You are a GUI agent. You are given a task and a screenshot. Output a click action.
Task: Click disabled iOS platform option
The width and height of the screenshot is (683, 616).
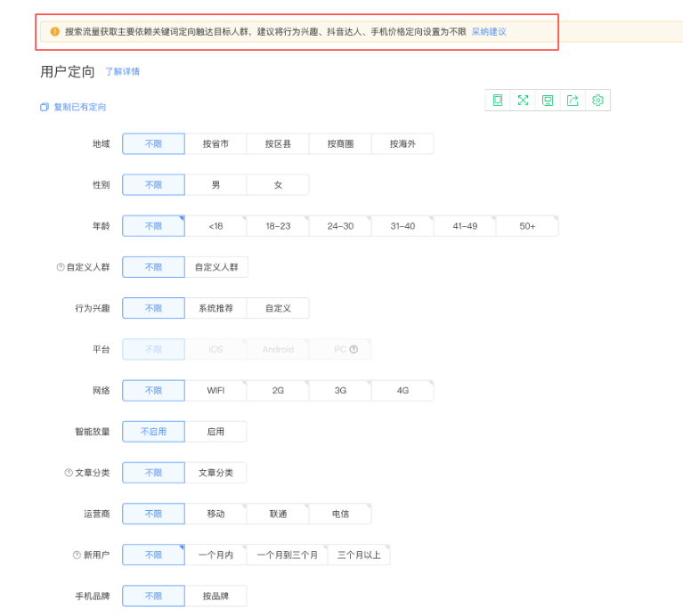tap(215, 349)
